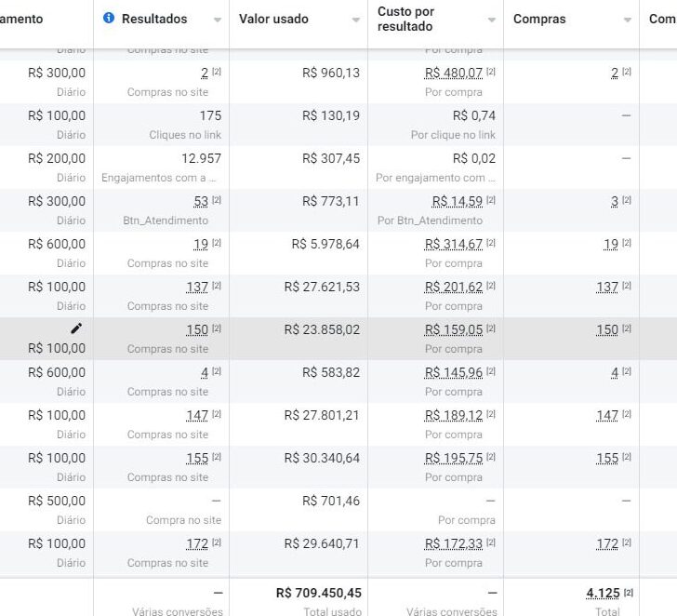
Task: Click the R$ 500,00 daily budget cell
Action: (57, 501)
